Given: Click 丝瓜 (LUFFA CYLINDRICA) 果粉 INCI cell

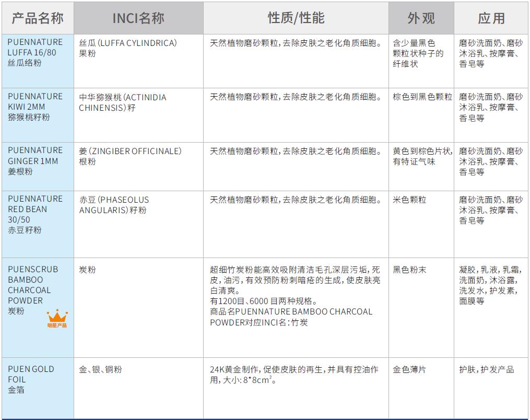Looking at the screenshot, I should tap(138, 61).
